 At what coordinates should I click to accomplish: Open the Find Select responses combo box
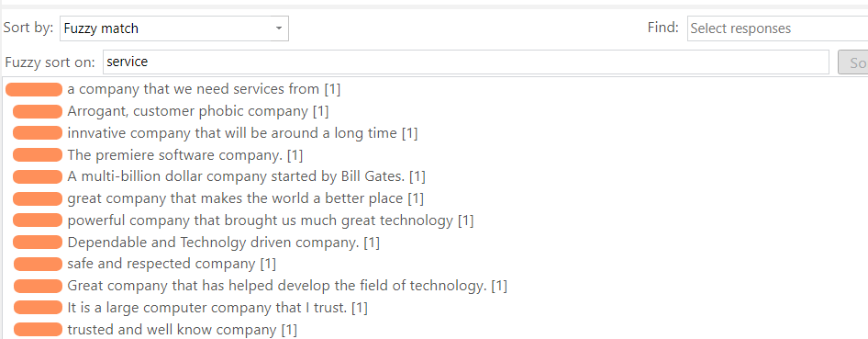[777, 28]
